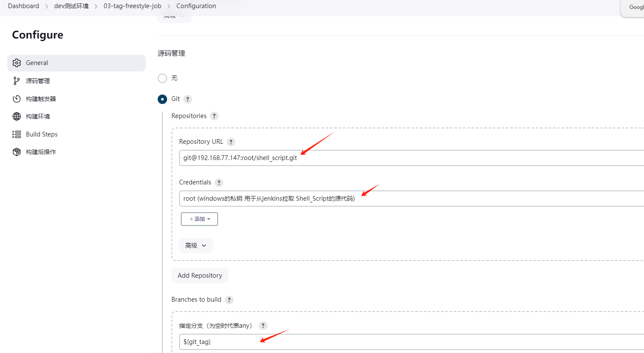Go to 源码管理 section in sidebar
The image size is (644, 353).
(x=76, y=81)
